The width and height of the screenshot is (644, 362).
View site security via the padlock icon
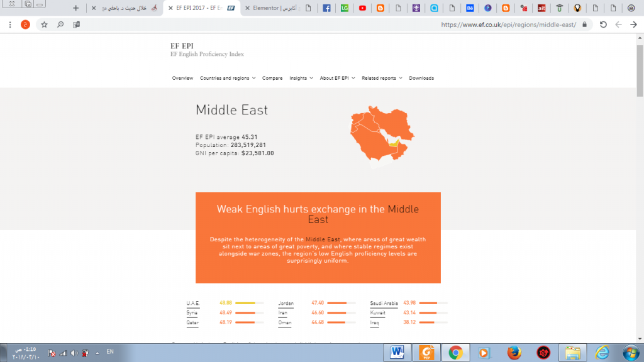point(584,25)
